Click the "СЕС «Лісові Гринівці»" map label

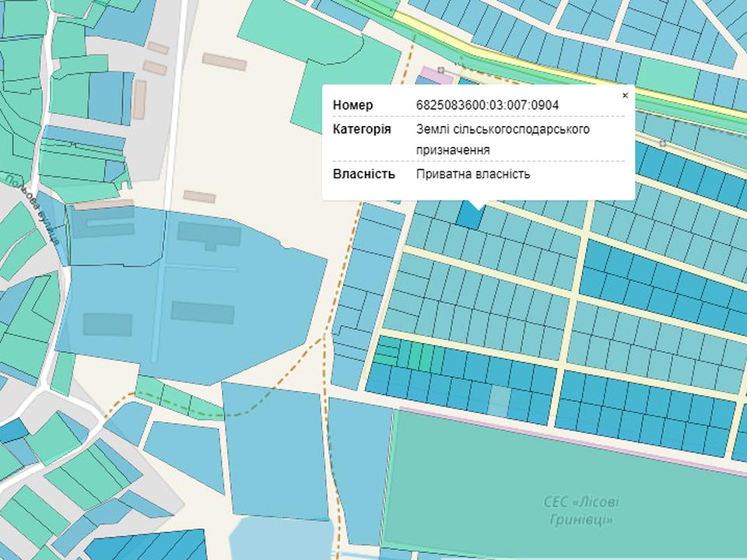pos(580,510)
